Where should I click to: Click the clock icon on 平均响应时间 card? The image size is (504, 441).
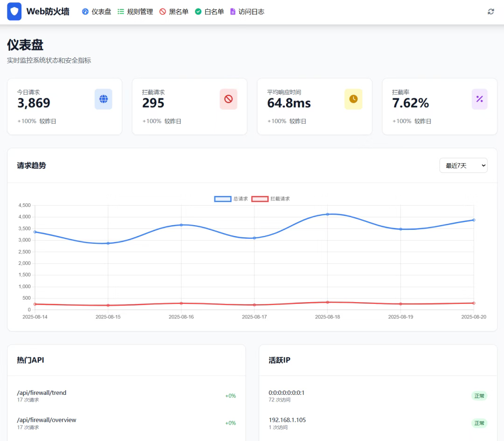pos(353,99)
